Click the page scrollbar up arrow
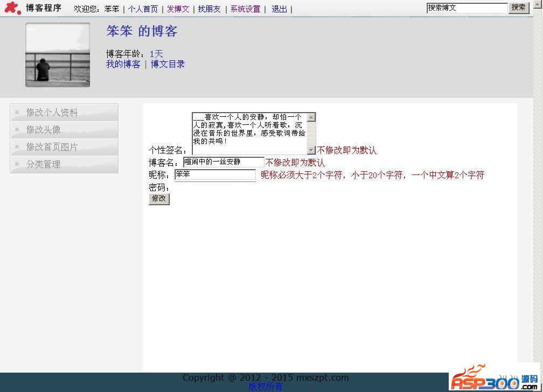 (538, 4)
